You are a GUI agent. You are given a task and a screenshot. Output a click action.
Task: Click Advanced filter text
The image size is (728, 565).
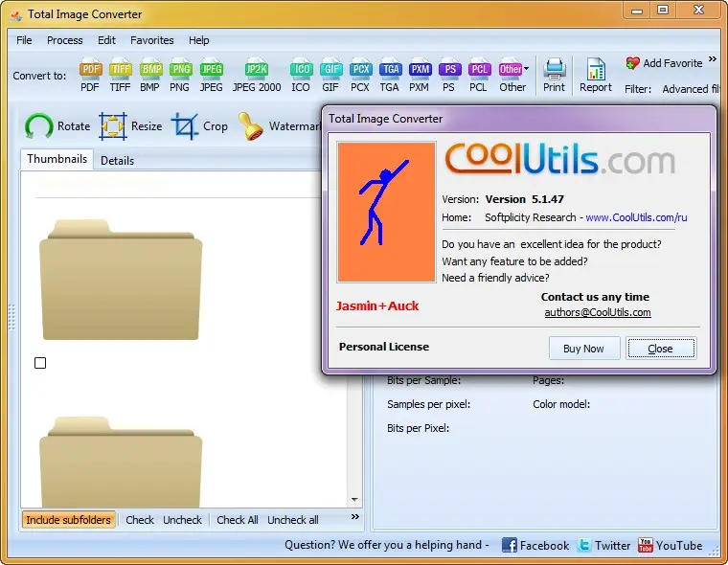point(691,89)
